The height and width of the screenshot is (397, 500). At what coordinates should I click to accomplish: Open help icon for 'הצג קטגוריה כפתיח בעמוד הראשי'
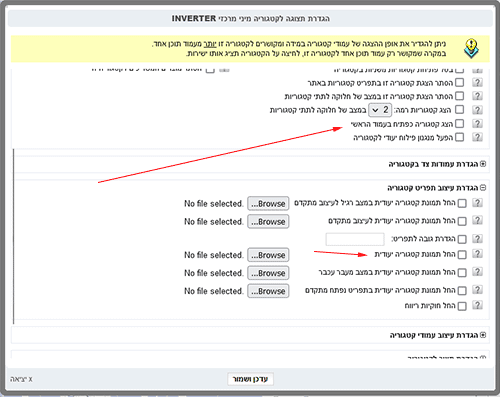click(x=477, y=124)
